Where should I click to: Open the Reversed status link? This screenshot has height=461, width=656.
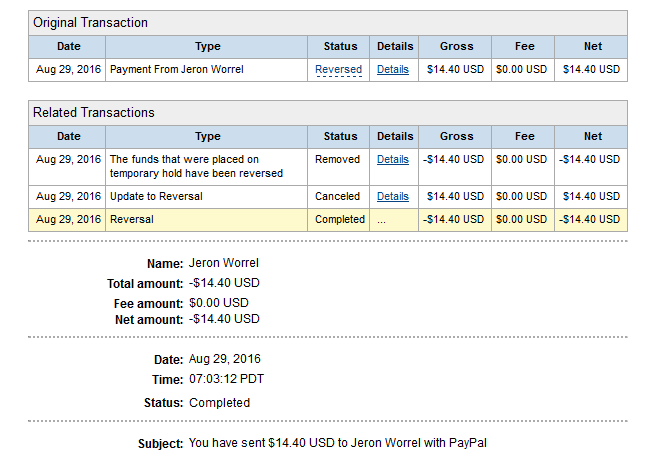coord(338,69)
